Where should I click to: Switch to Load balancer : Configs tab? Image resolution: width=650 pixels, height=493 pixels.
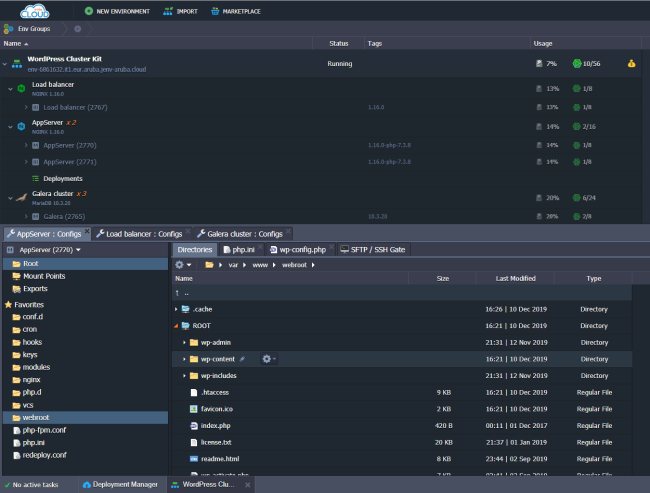pyautogui.click(x=144, y=233)
